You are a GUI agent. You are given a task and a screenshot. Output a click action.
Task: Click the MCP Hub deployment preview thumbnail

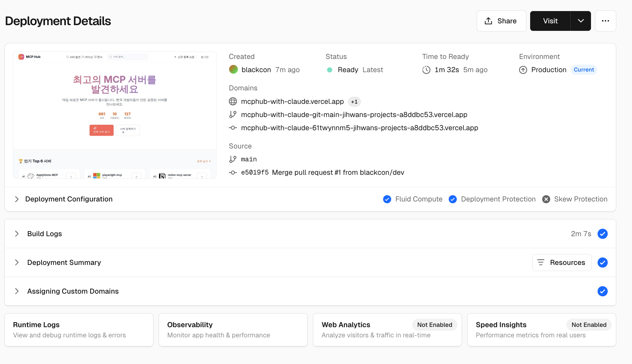115,115
